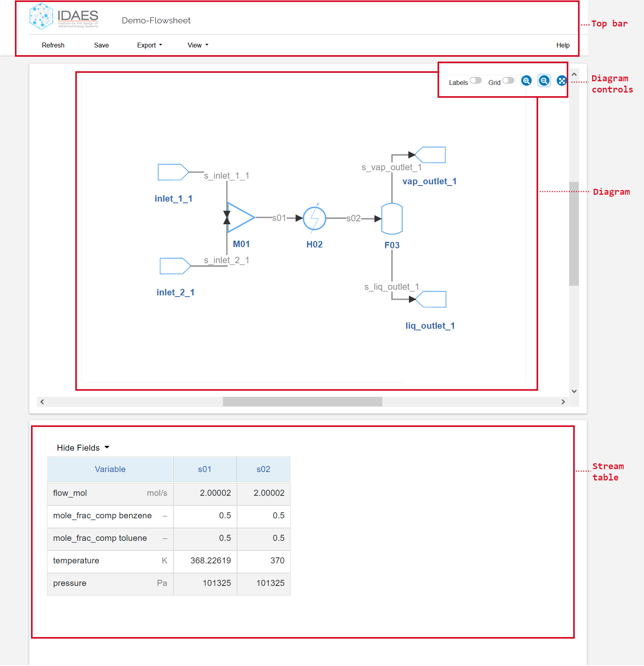Click the s02 column header

(264, 469)
